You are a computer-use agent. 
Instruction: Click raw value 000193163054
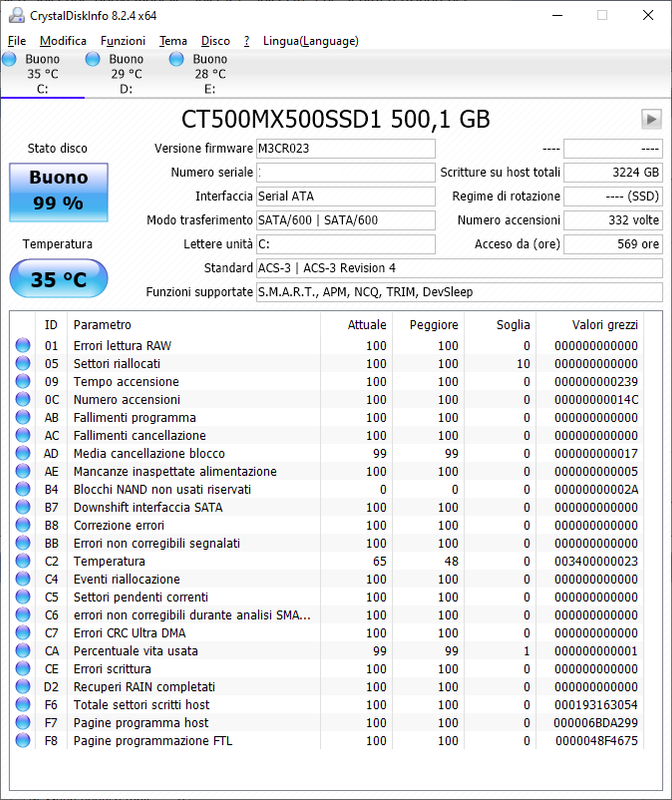(x=596, y=705)
